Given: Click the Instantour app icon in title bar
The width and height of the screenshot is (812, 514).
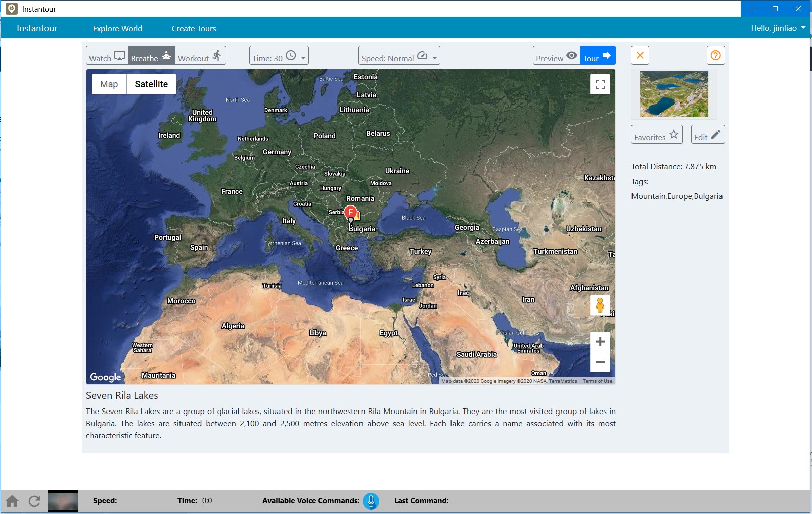Looking at the screenshot, I should (11, 9).
